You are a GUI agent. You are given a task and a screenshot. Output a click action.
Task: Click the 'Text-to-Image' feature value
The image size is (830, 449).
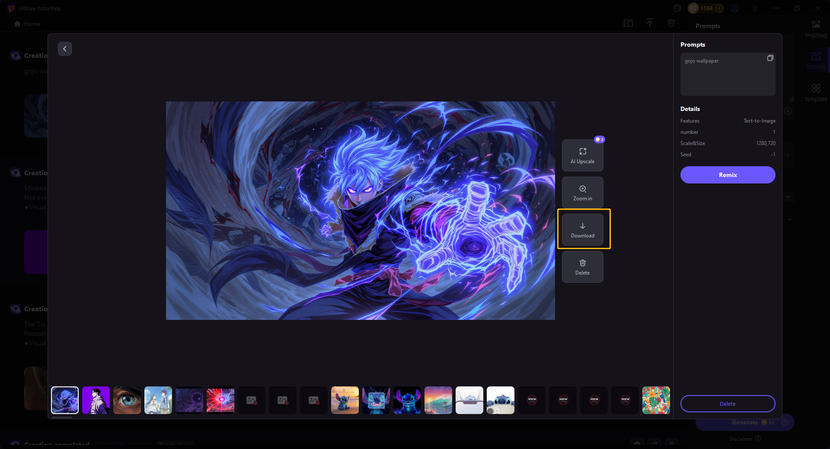(759, 121)
